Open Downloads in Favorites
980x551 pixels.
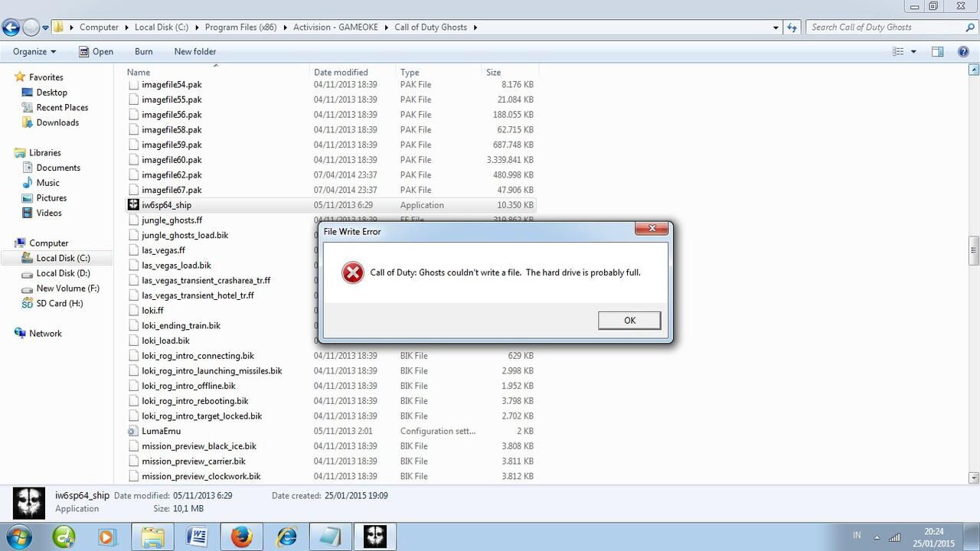click(57, 122)
